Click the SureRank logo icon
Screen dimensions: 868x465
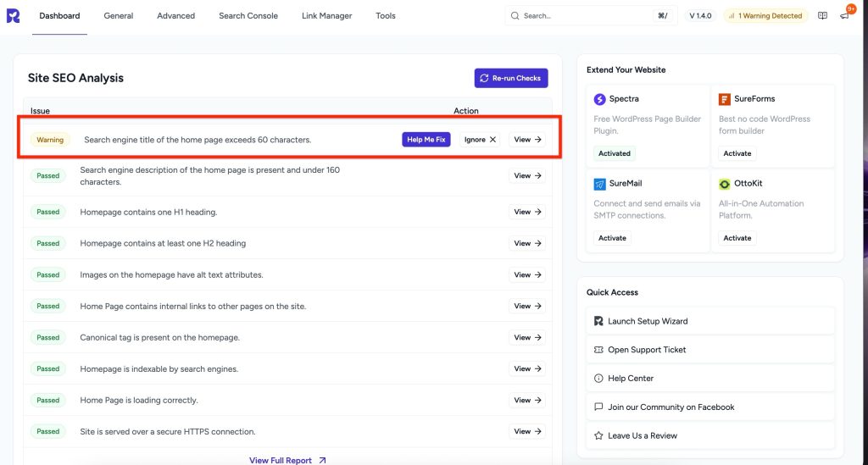pos(13,15)
